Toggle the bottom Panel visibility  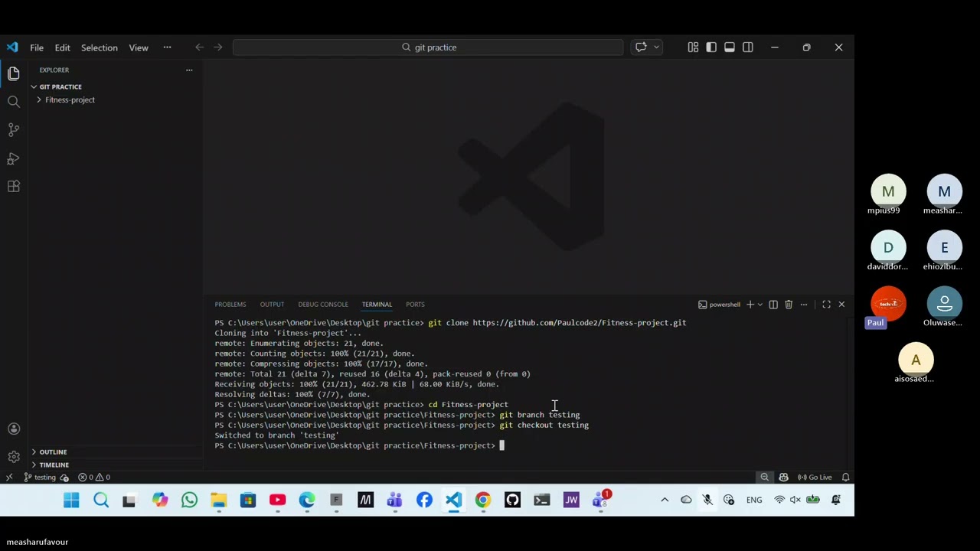click(730, 47)
